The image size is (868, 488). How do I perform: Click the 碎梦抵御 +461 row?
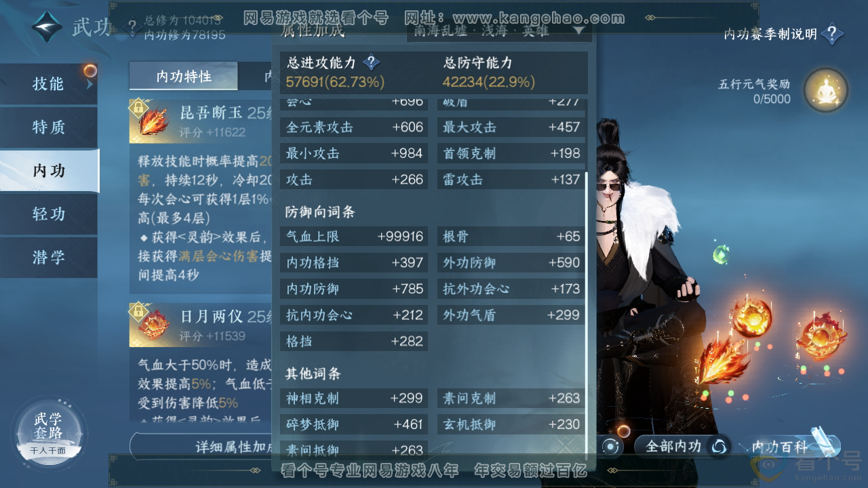[x=354, y=425]
